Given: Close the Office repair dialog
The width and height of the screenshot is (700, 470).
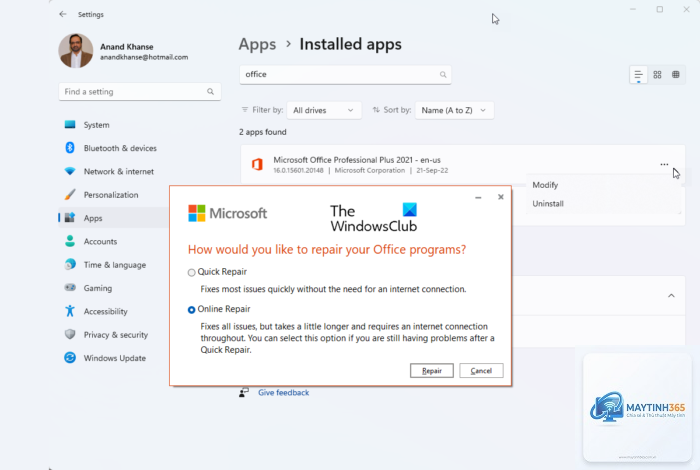Looking at the screenshot, I should [x=500, y=197].
